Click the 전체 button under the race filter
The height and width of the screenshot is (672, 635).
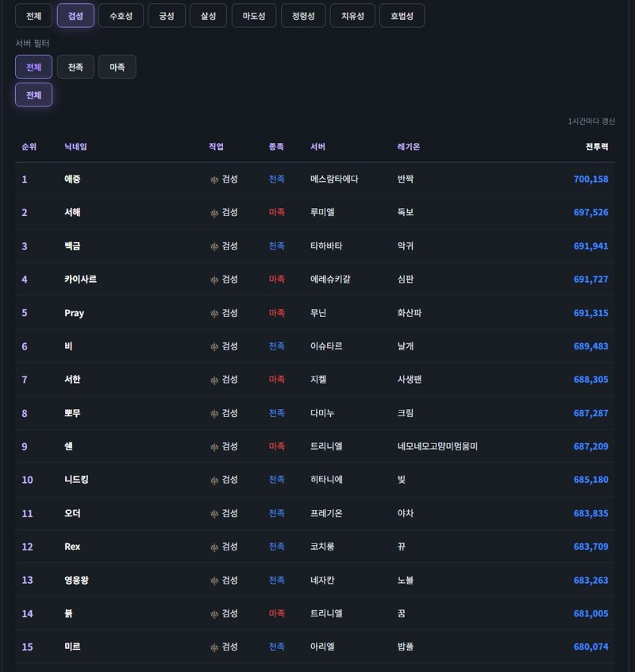(x=34, y=95)
